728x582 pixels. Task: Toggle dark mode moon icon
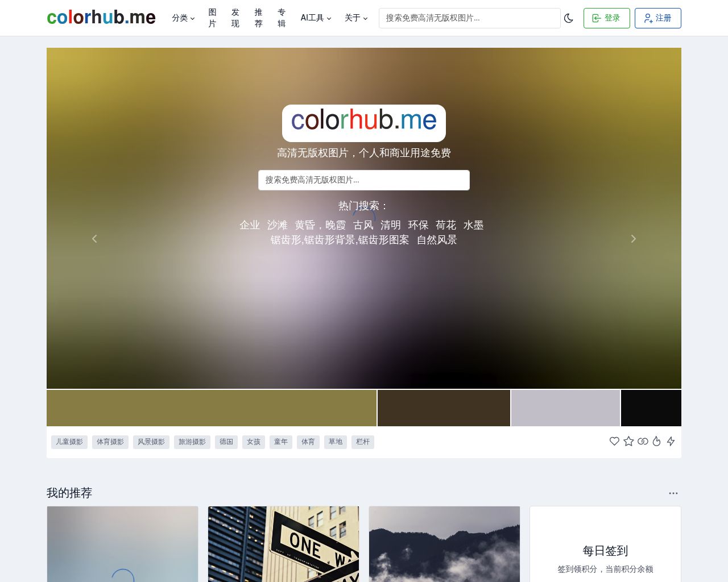(569, 18)
